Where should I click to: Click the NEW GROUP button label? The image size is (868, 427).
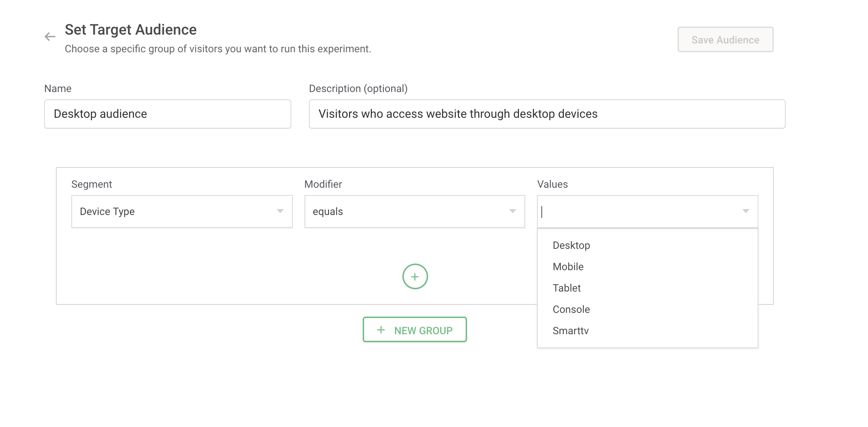coord(423,331)
